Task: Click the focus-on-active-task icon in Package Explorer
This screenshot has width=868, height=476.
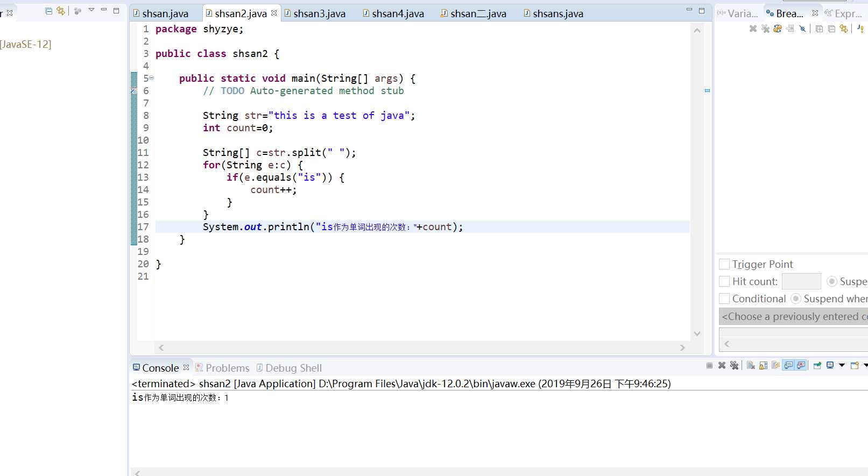Action: [x=78, y=11]
